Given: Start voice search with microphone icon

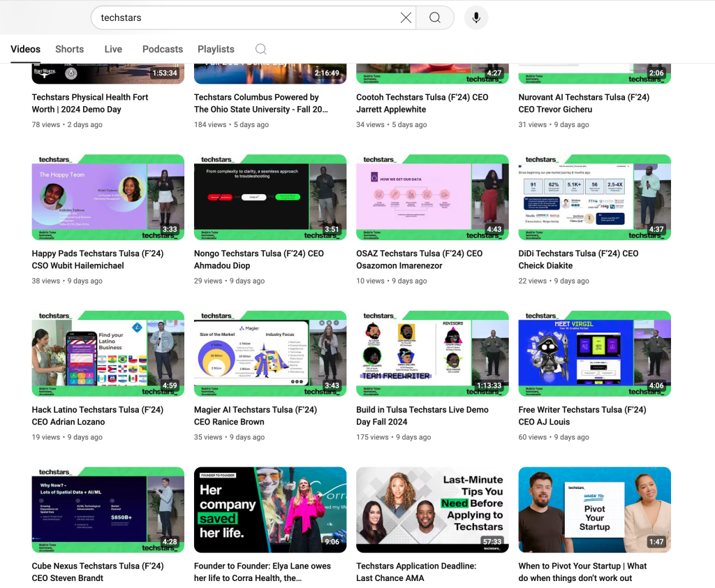Looking at the screenshot, I should tap(476, 17).
